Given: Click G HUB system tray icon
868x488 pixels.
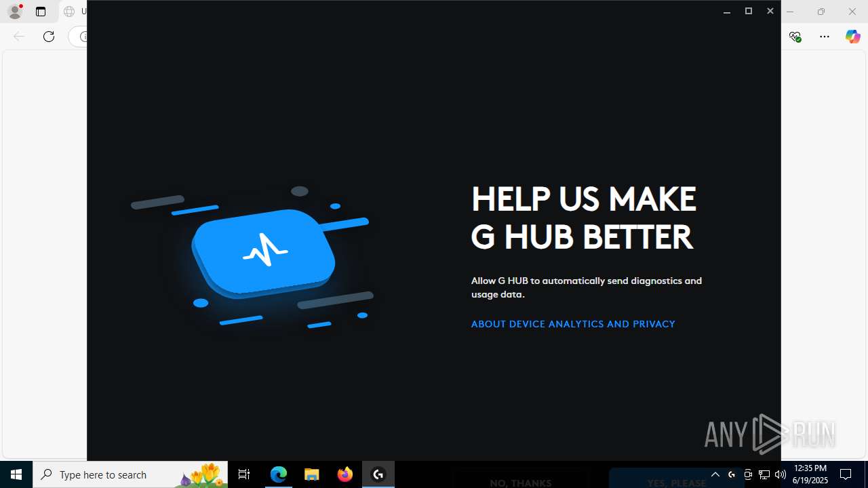Looking at the screenshot, I should (x=732, y=474).
